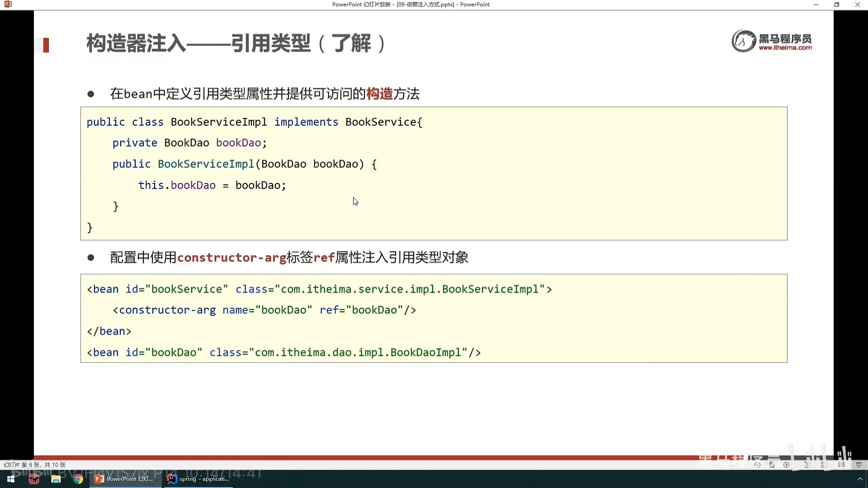Viewport: 868px width, 488px height.
Task: Click the previous slide arrow button
Action: click(757, 465)
